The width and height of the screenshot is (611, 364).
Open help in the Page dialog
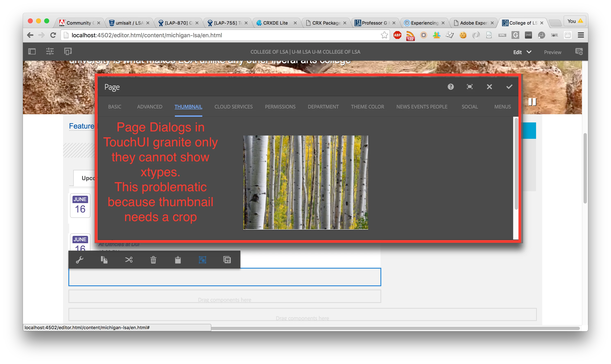(451, 87)
